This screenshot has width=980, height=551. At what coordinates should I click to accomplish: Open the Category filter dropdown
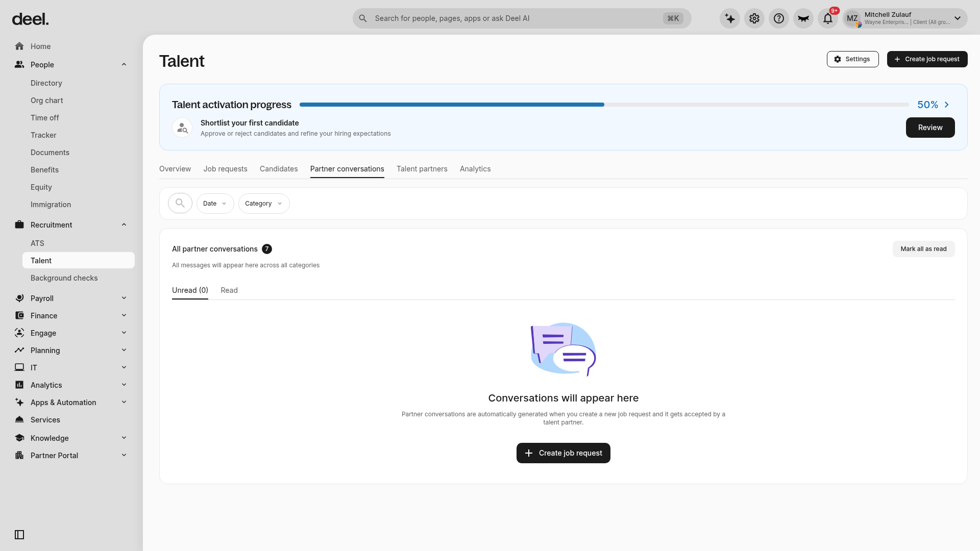264,204
